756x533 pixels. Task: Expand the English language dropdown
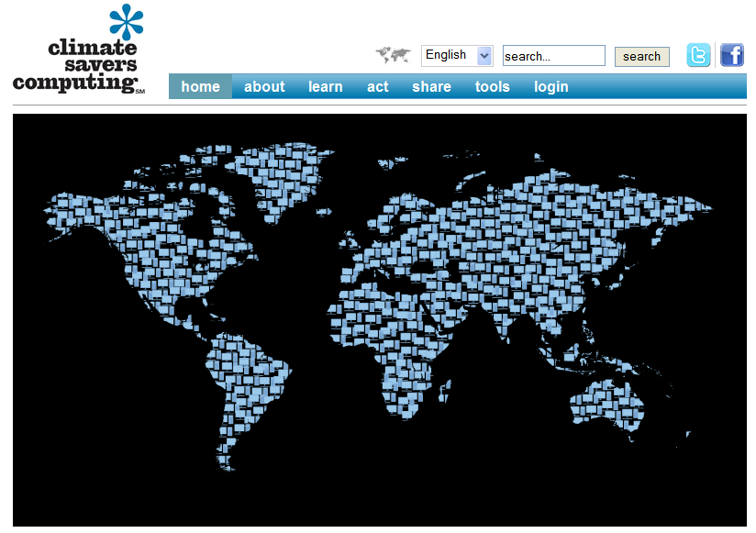tap(457, 55)
